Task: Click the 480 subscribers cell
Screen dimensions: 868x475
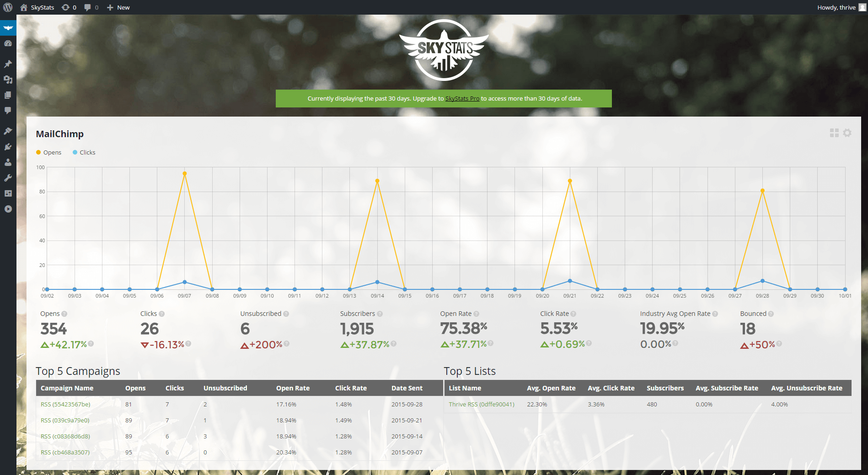Action: tap(652, 405)
